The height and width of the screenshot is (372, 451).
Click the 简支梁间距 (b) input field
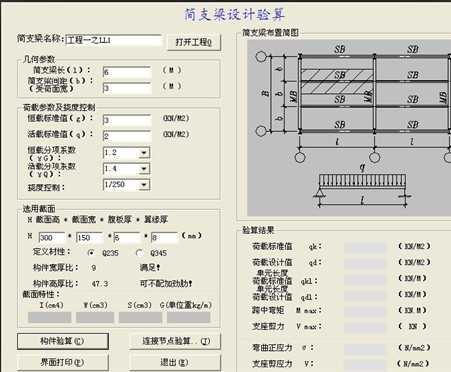click(127, 88)
